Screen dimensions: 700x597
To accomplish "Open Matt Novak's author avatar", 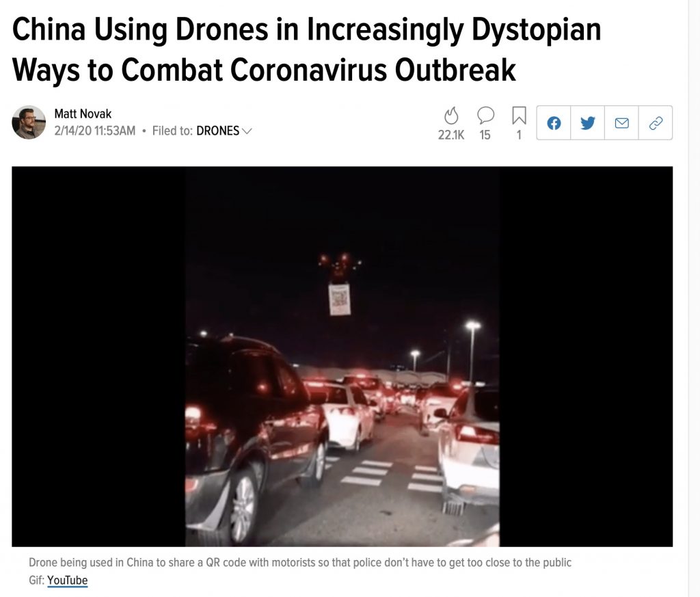I will (x=29, y=122).
